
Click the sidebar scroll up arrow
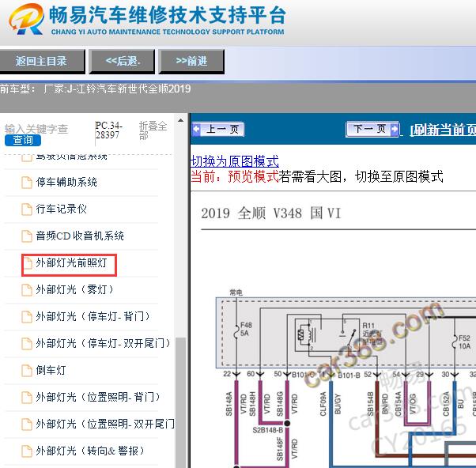point(180,120)
